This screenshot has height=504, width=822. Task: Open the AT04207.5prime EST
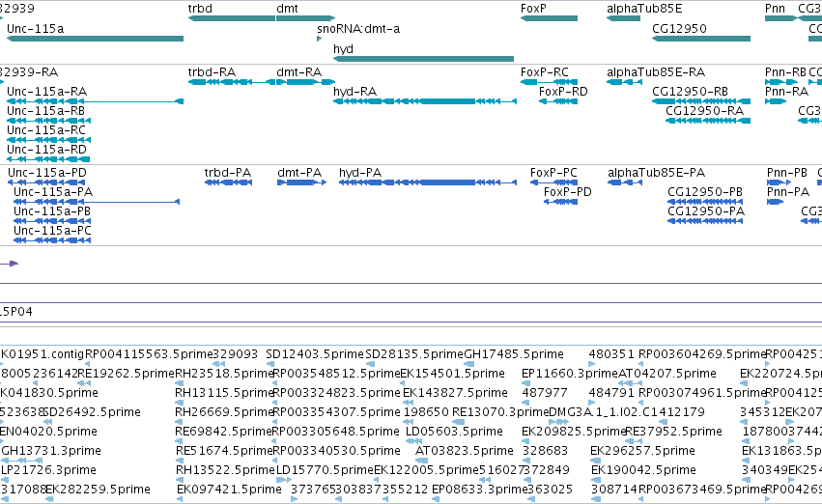tap(631, 383)
